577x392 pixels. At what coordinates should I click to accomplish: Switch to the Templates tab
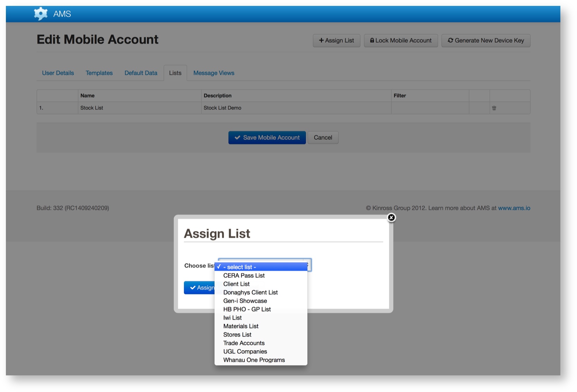pyautogui.click(x=99, y=73)
